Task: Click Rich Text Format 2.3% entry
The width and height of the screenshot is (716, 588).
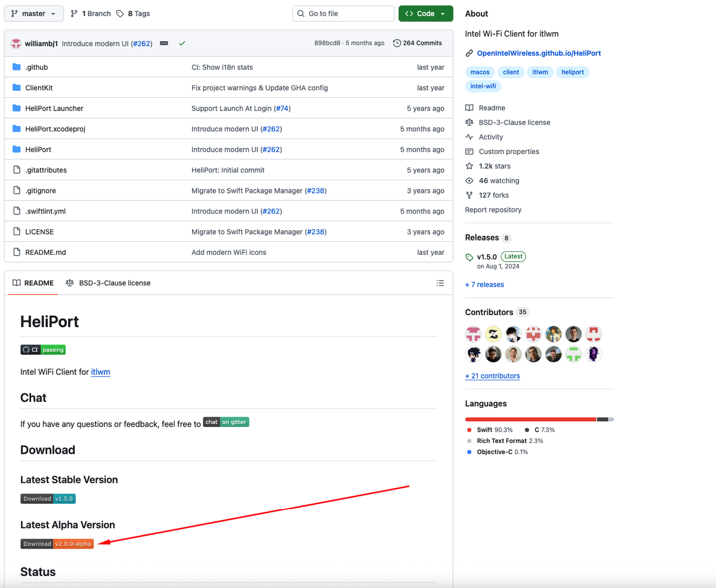Action: pos(505,441)
